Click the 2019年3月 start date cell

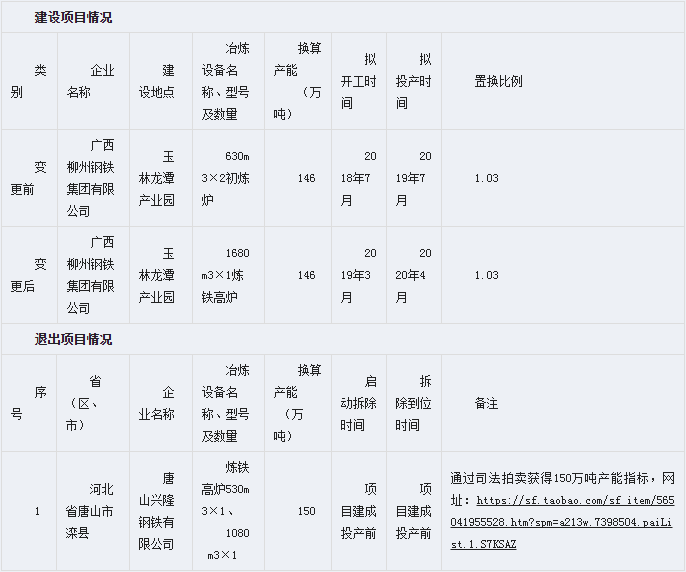(358, 275)
